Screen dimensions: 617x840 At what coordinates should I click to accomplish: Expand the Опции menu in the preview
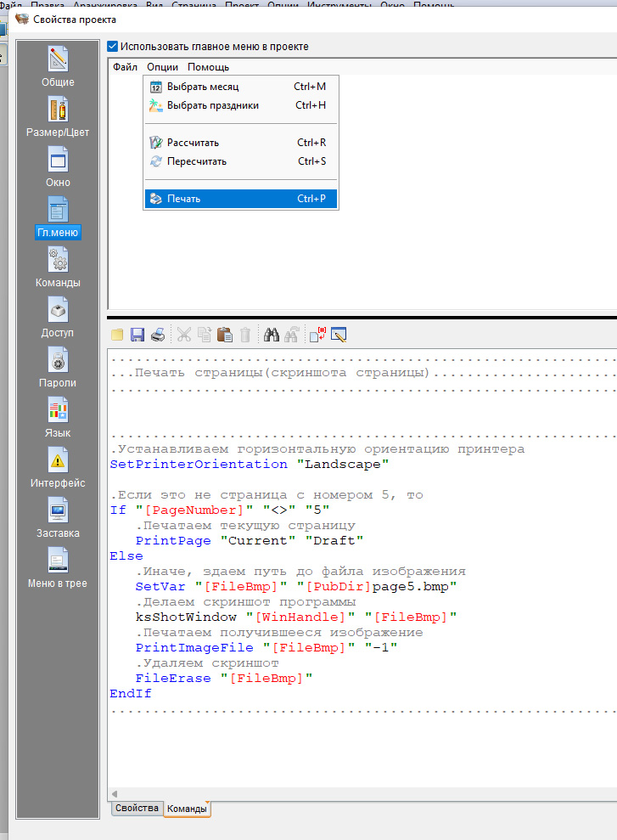pos(162,67)
